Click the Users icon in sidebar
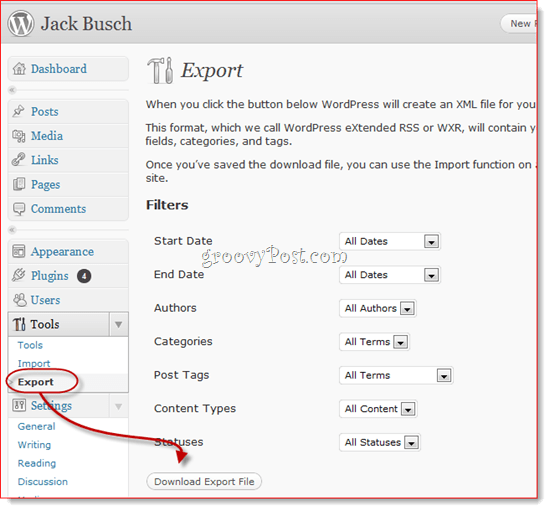The image size is (550, 511). coord(19,300)
